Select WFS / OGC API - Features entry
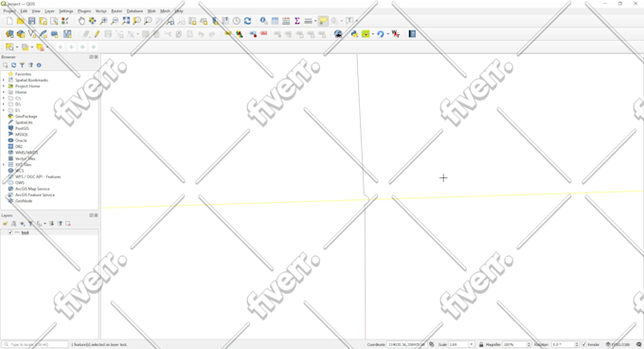 point(38,176)
